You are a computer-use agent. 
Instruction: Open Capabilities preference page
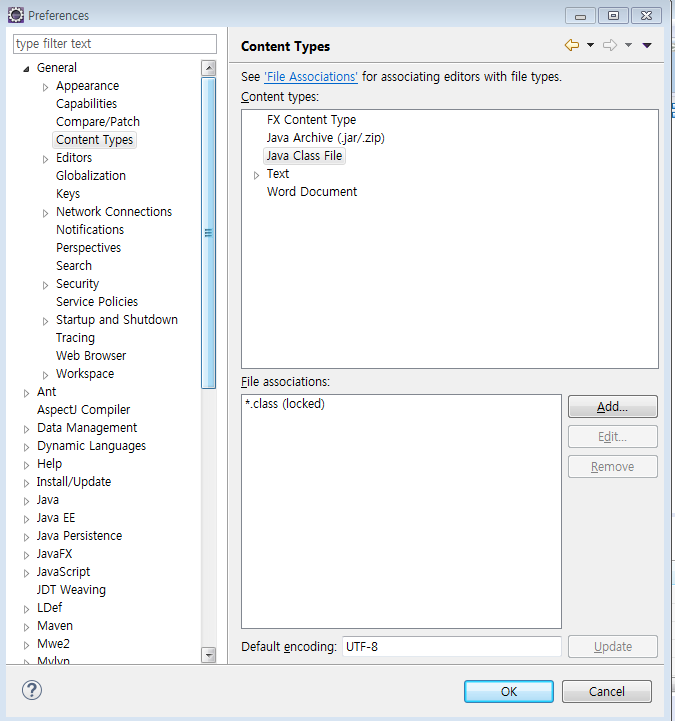(x=86, y=103)
